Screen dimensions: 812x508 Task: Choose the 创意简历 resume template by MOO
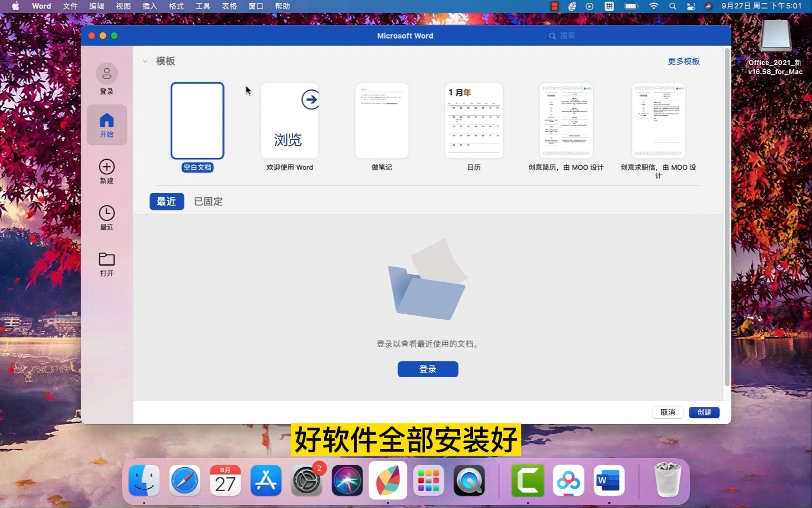(566, 121)
